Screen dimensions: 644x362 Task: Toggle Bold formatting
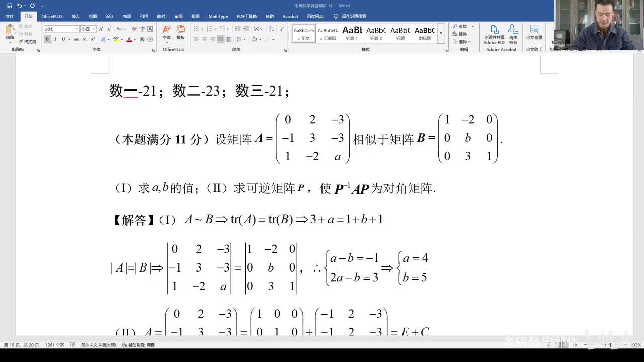click(x=47, y=39)
